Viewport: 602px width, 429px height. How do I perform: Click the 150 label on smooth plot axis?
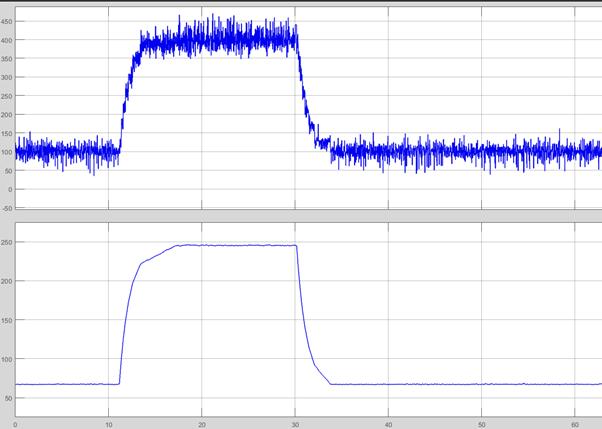6,320
